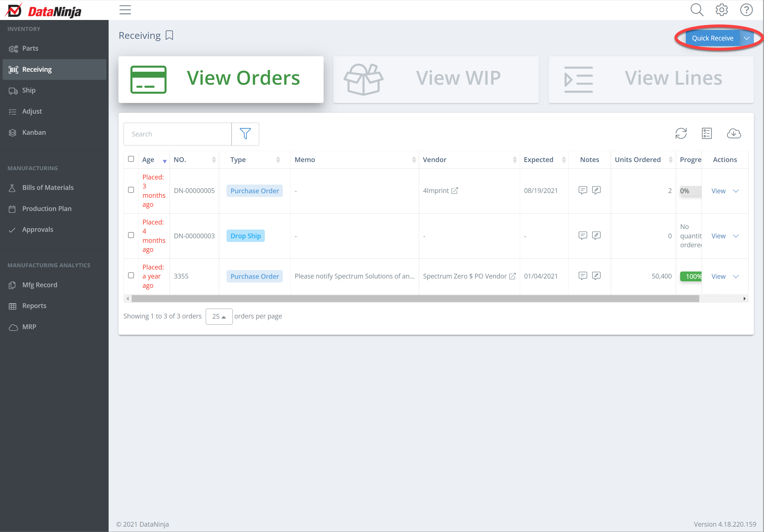Switch to the View WIP tab

pos(436,79)
